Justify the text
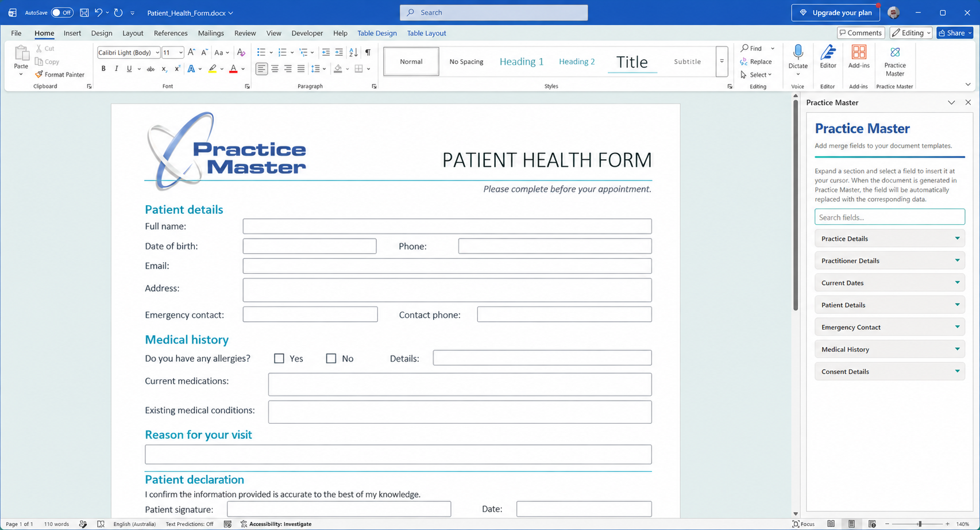The image size is (980, 530). pyautogui.click(x=301, y=69)
